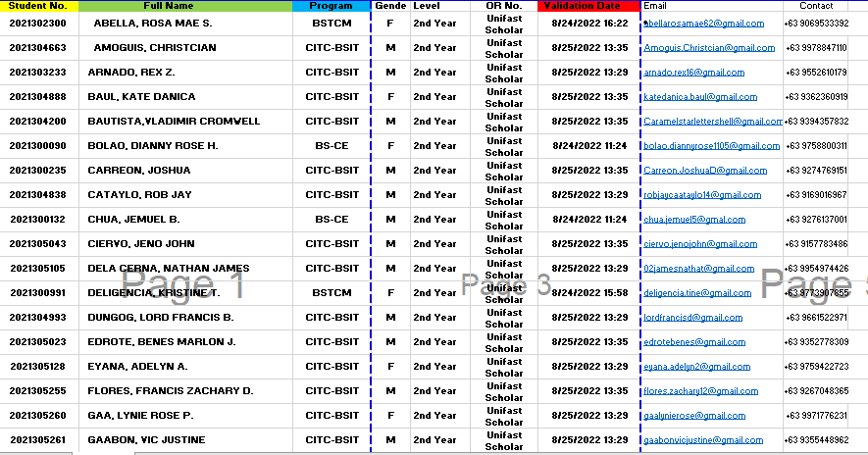Select BSTCM program in DELIGENCIA row

point(332,293)
